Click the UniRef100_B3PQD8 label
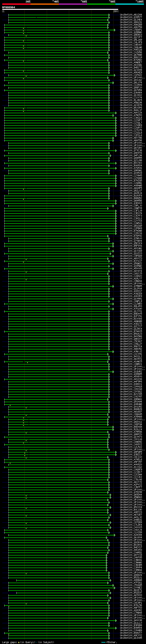The image size is (146, 644). tap(131, 625)
